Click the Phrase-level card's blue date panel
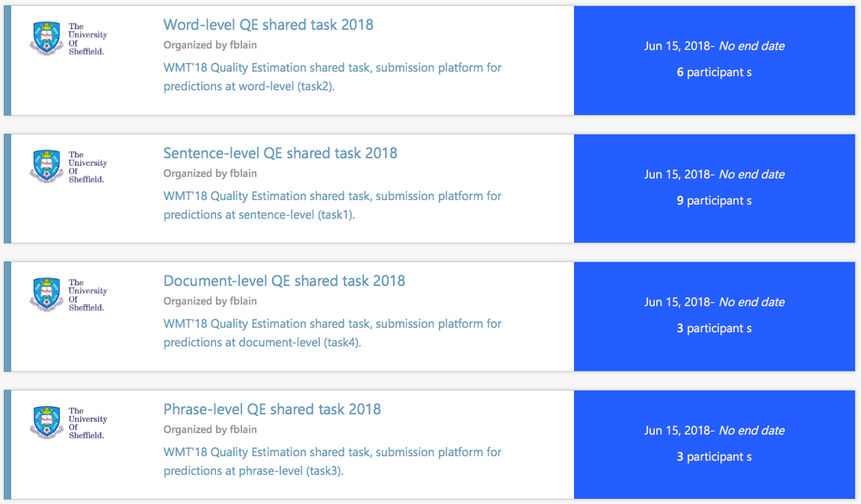Viewport: 861px width, 504px height. click(714, 445)
